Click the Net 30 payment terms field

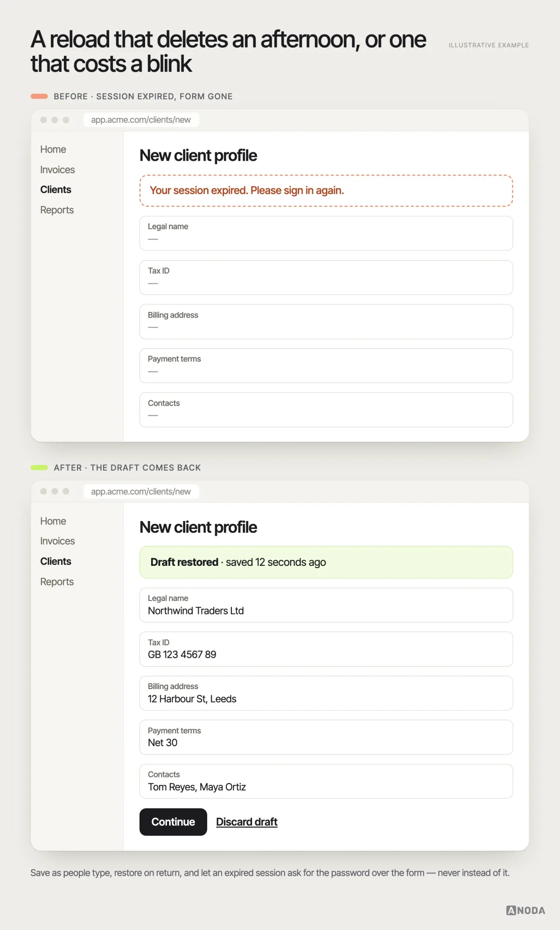326,737
